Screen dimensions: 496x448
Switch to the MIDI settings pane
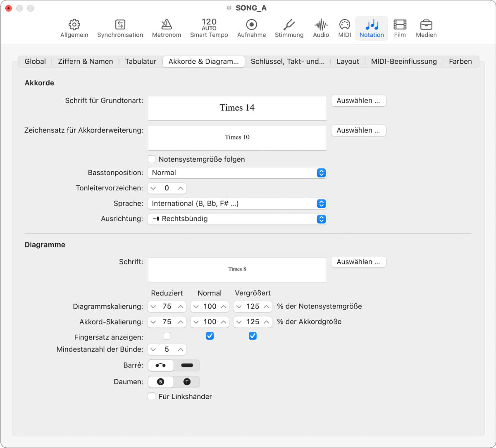coord(344,28)
